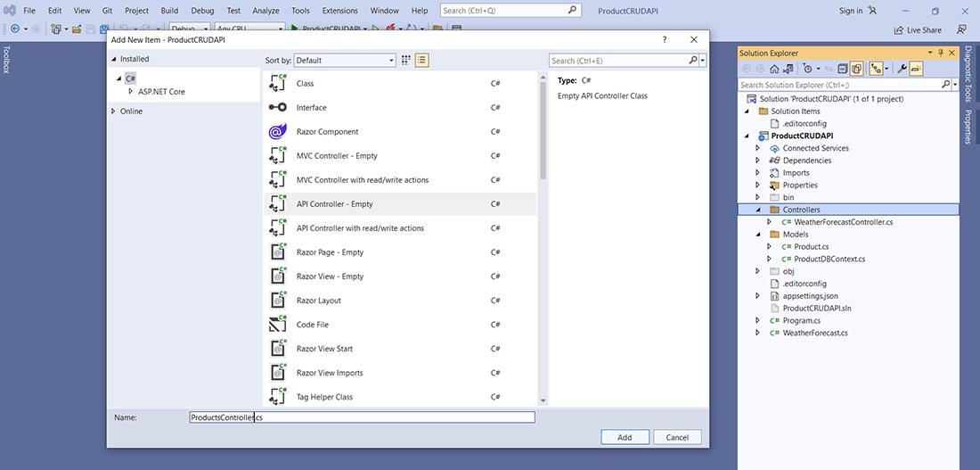Image resolution: width=980 pixels, height=470 pixels.
Task: Select MVC Controller with read/write actions
Action: click(x=400, y=179)
